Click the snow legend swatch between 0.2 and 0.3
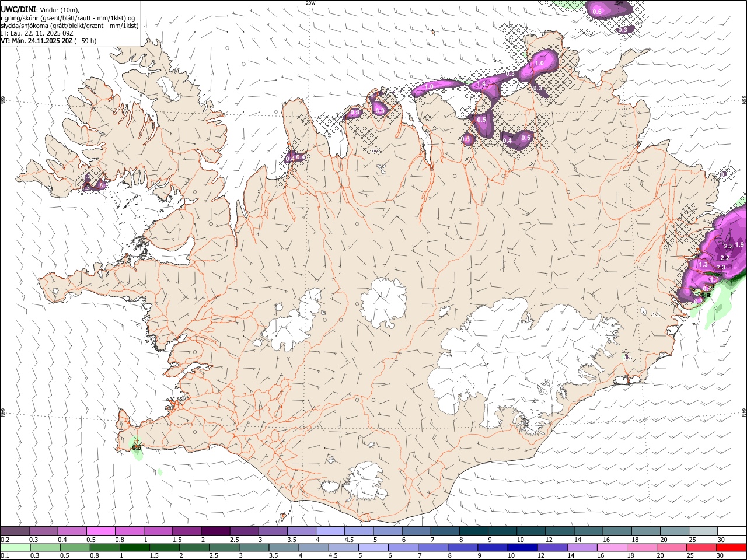Viewport: 747px width, 560px height. coord(16,531)
